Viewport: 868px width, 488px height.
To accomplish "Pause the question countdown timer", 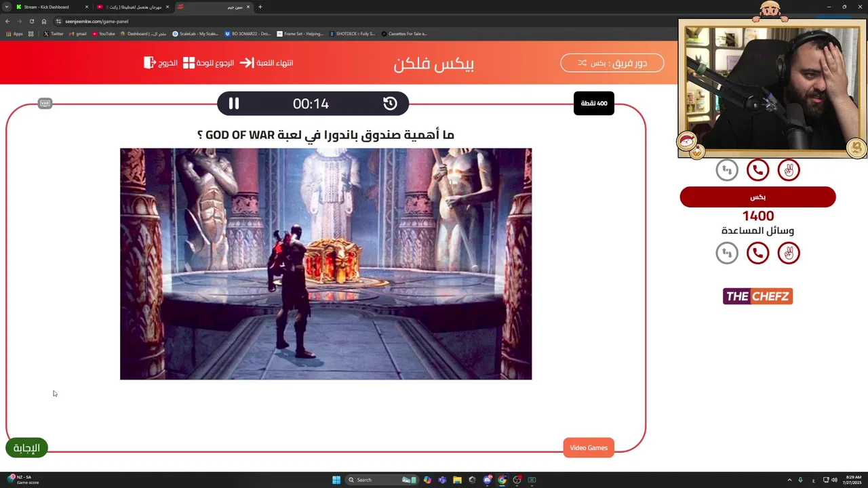I will 233,103.
